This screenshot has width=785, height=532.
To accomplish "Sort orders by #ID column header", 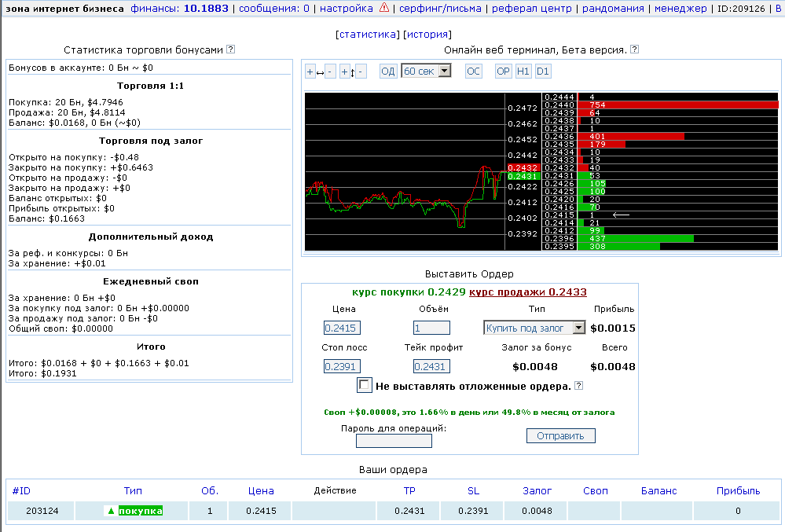I will [21, 491].
